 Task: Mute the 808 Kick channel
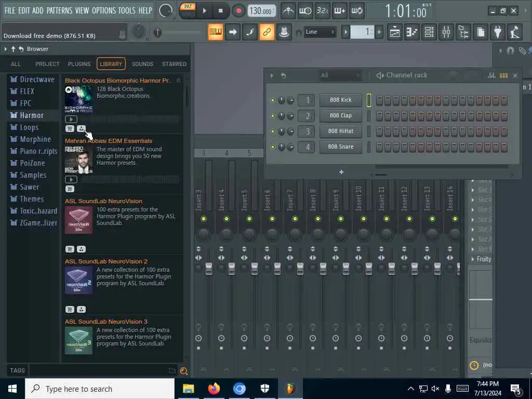(272, 100)
